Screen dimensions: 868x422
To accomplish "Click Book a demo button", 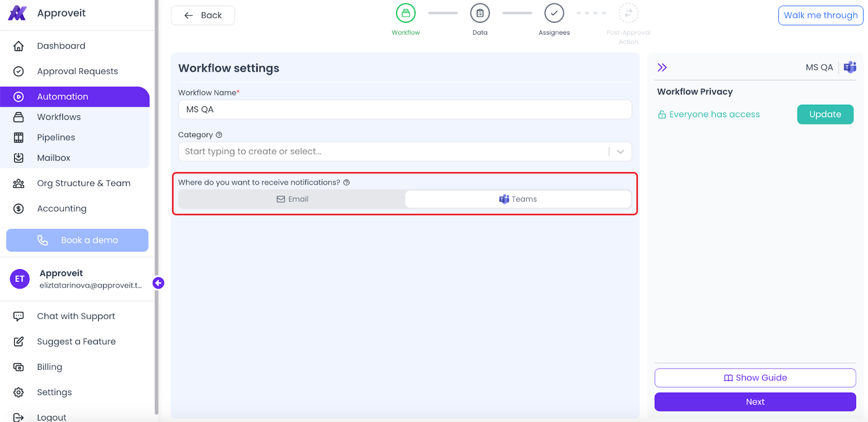I will pos(77,240).
